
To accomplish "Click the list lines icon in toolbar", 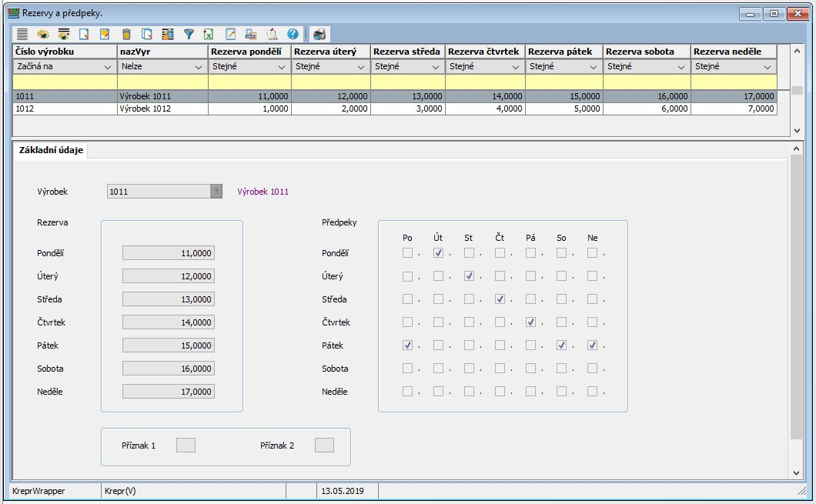I will (22, 34).
